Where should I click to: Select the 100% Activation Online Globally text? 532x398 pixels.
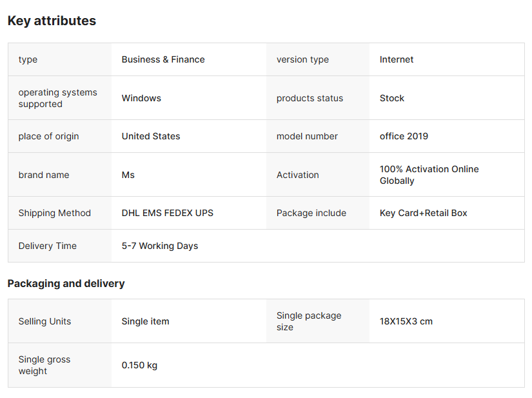[x=429, y=175]
